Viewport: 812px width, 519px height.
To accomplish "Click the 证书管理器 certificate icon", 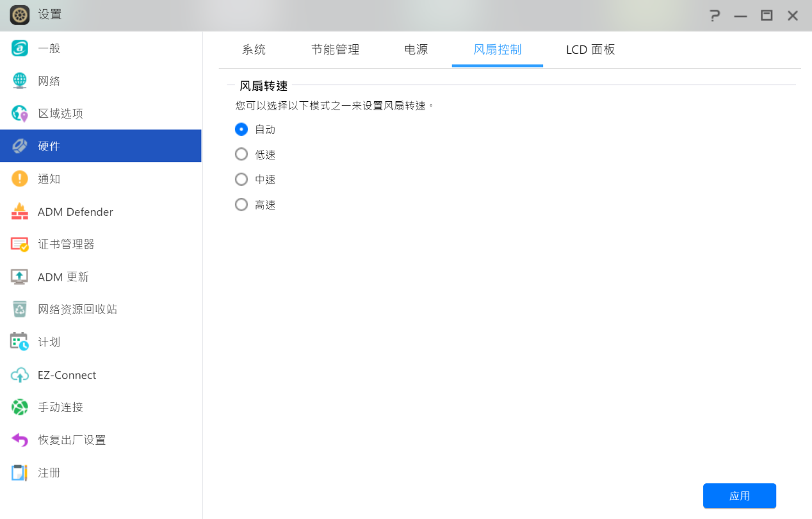I will 20,244.
